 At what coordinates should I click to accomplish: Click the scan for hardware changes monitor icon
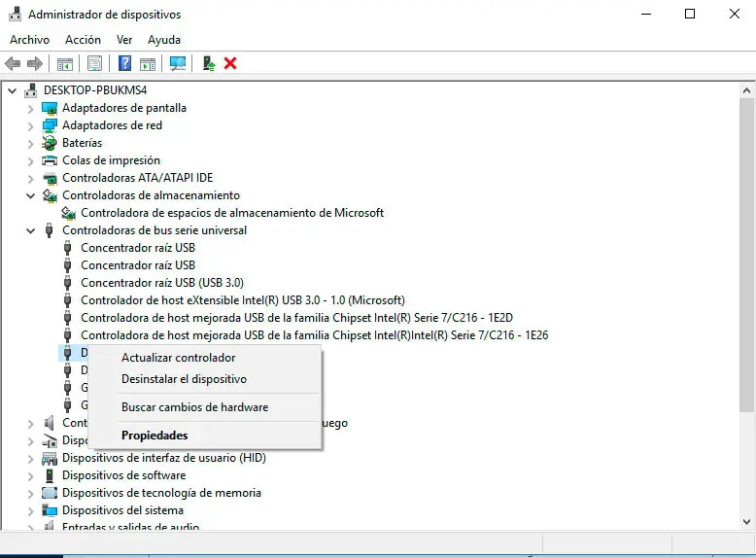tap(178, 63)
